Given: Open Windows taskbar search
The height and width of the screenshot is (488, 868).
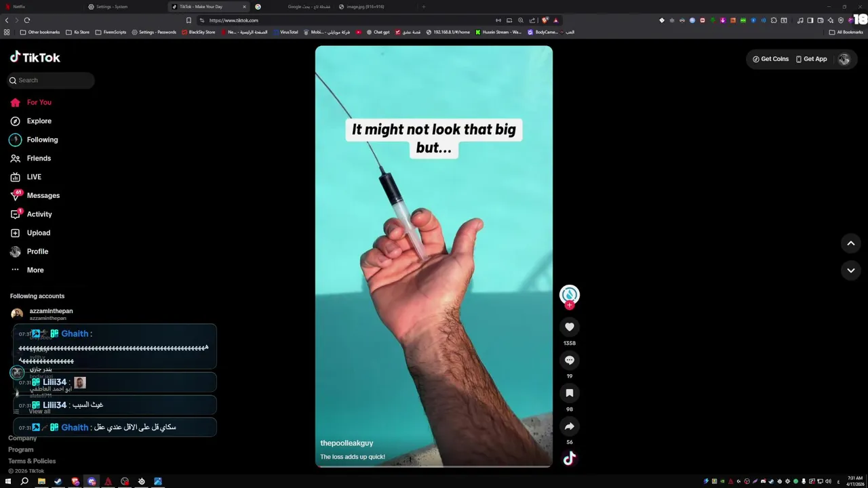Looking at the screenshot, I should click(24, 481).
